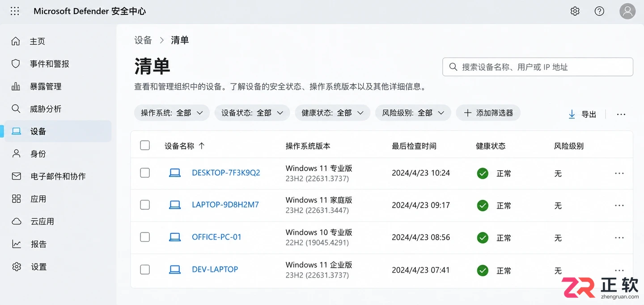Open device link DESKTOP-7F3K9Q2
This screenshot has width=644, height=305.
(226, 172)
